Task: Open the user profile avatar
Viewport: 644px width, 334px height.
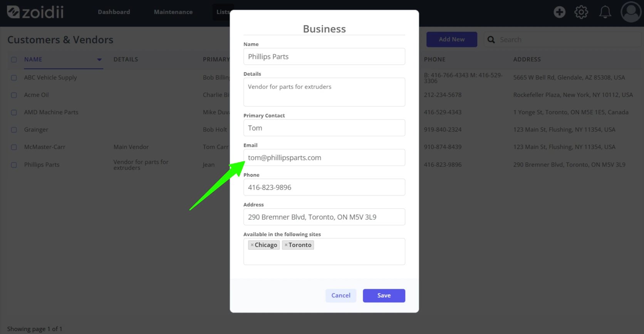Action: pos(631,12)
